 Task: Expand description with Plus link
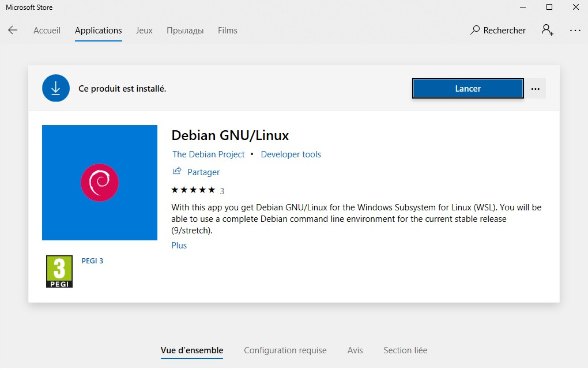pos(179,246)
